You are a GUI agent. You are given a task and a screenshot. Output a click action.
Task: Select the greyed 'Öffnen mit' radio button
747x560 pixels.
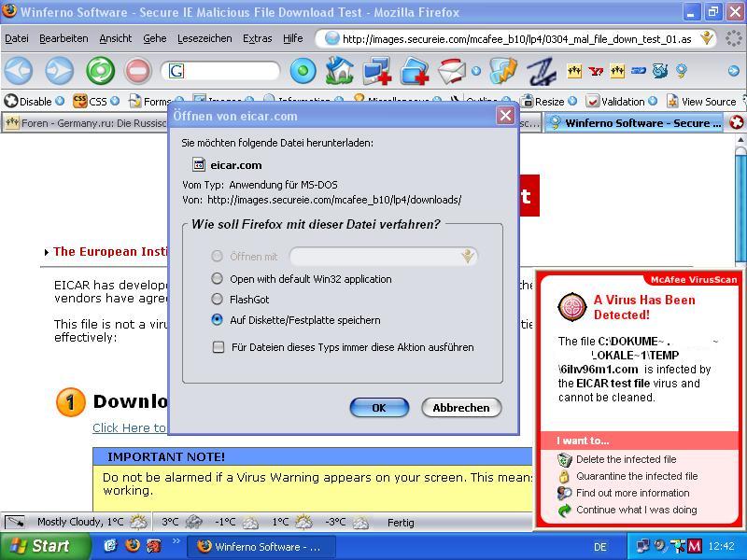coord(217,256)
